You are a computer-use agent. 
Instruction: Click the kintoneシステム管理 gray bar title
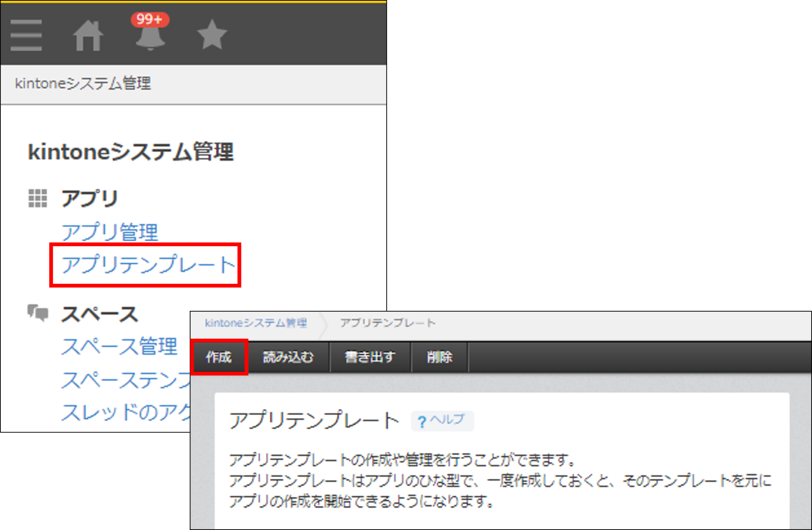pos(83,83)
